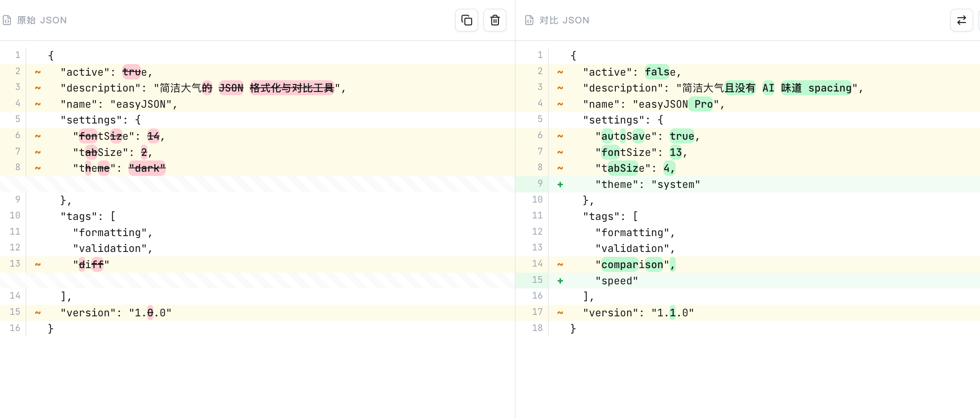Click line number 13 in left gutter
Screen dimensions: 980x418
tap(15, 264)
